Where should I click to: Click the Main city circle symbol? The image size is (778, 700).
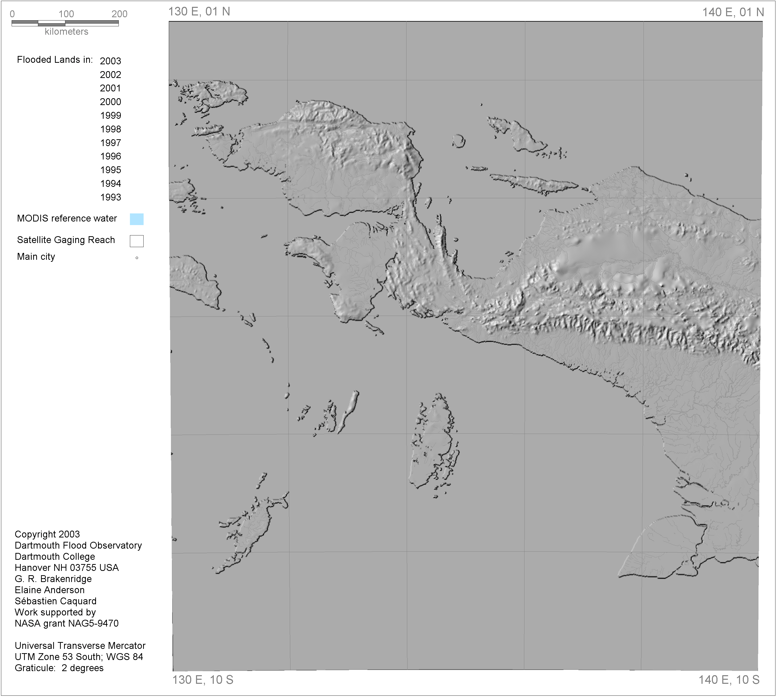[137, 258]
